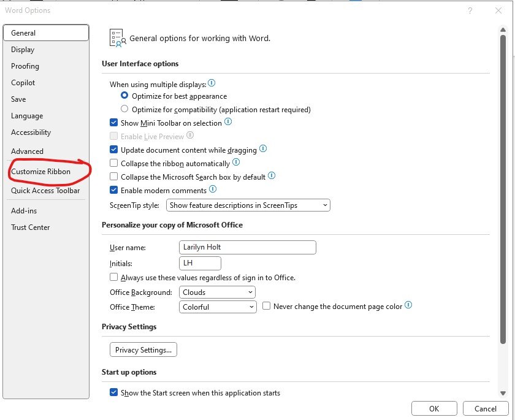Open Office Background Clouds dropdown
515x420 pixels.
217,292
